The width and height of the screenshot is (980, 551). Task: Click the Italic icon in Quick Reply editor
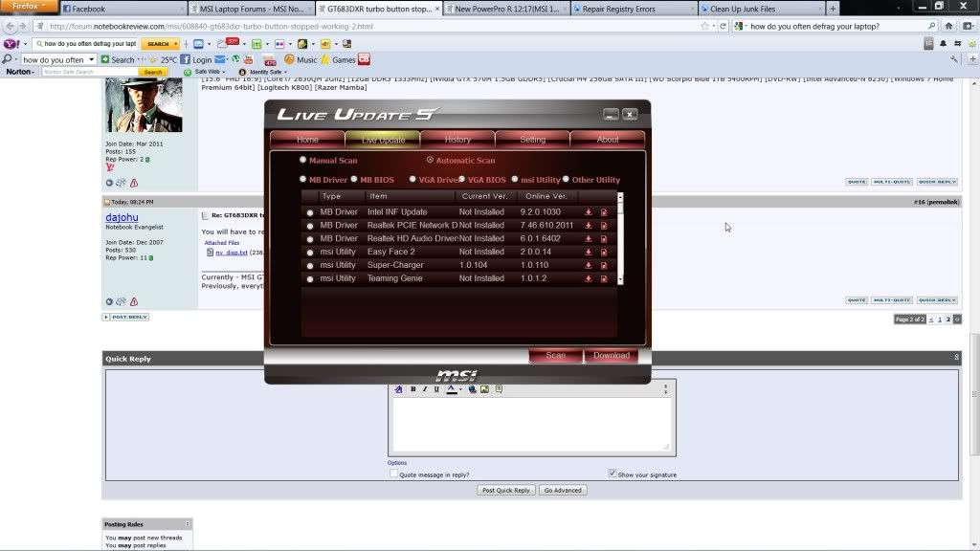(x=425, y=389)
